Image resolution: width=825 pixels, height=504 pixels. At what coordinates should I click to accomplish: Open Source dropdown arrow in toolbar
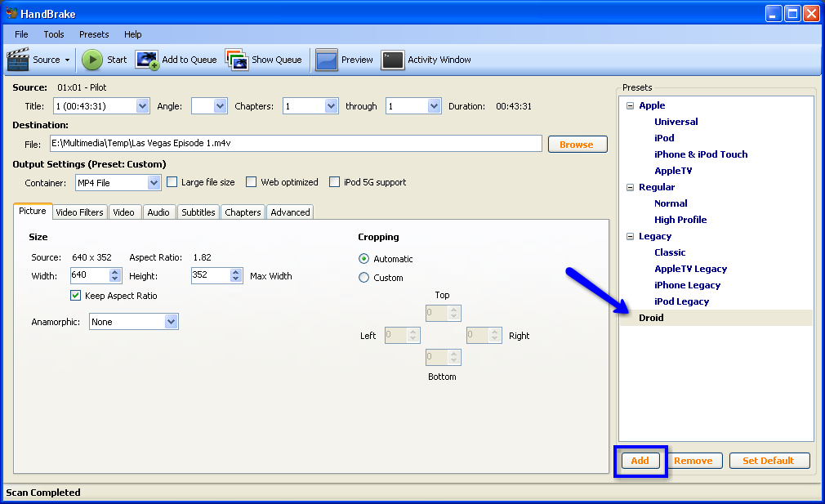pos(67,60)
